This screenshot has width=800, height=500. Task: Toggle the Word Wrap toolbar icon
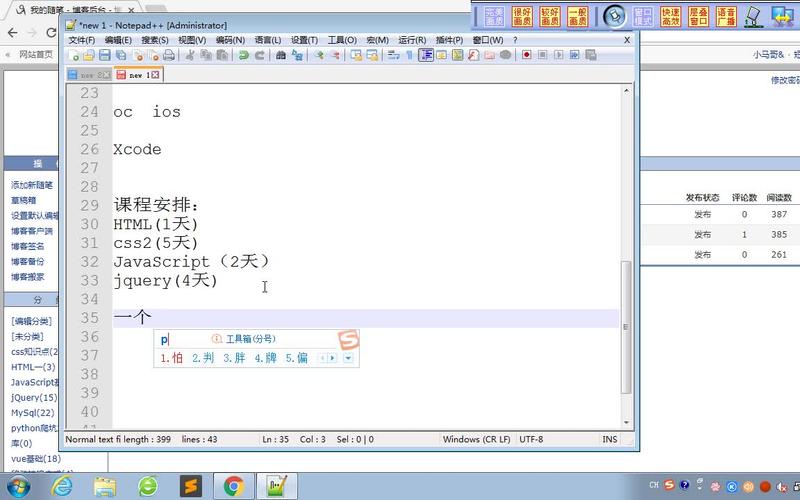pos(393,55)
